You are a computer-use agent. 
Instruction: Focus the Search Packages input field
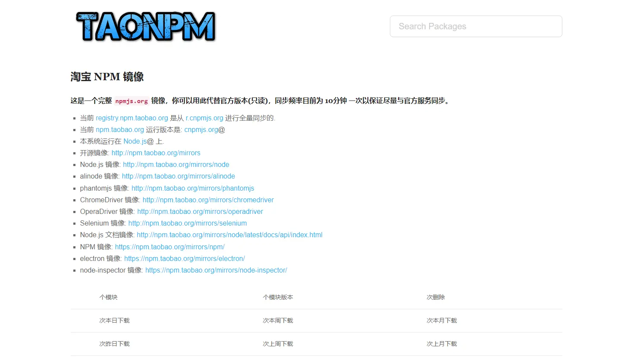476,26
